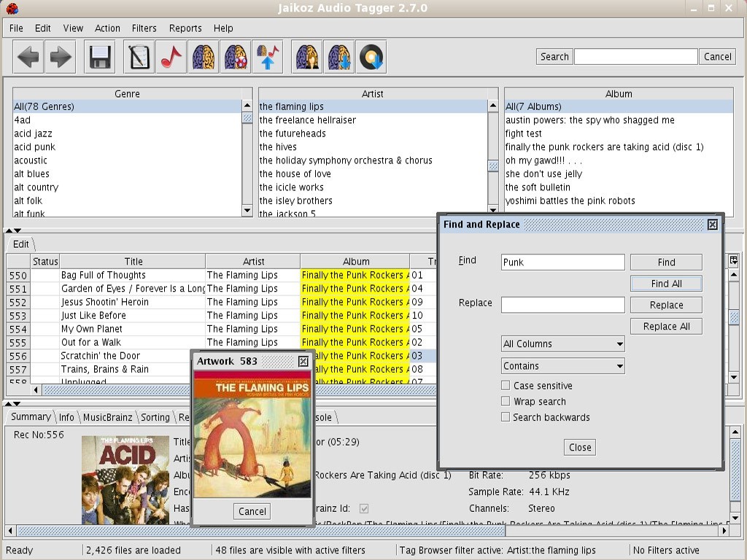Screen dimensions: 747x560
Task: Toggle the Wrap search checkbox
Action: [x=506, y=402]
